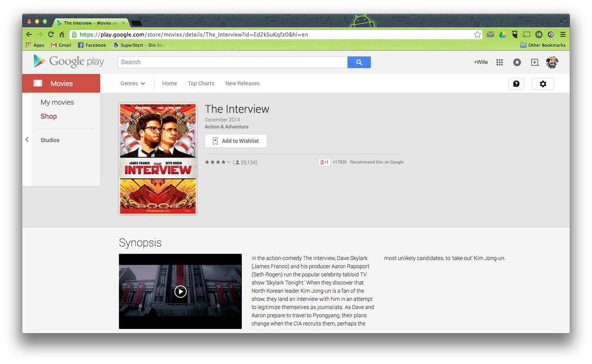Go back with the browser back arrow
The image size is (592, 364).
[x=29, y=35]
